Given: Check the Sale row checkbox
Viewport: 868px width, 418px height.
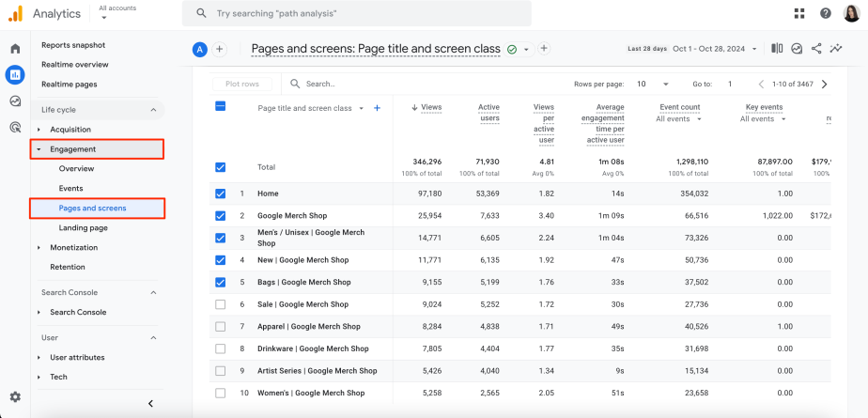Looking at the screenshot, I should coord(221,304).
